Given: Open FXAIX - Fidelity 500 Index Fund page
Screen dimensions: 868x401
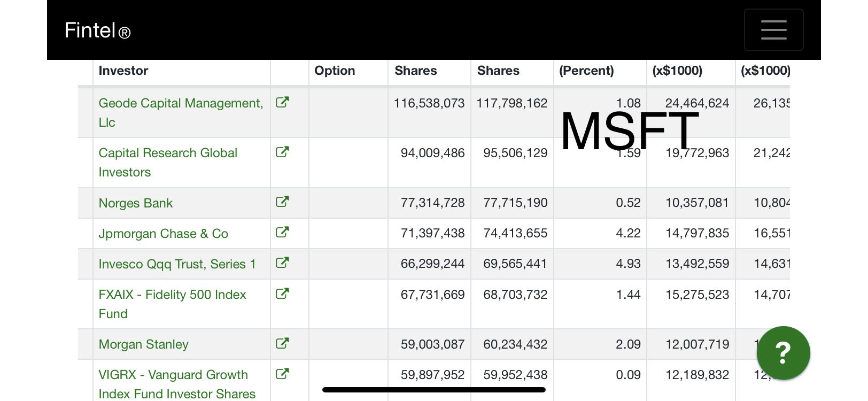Looking at the screenshot, I should [172, 304].
